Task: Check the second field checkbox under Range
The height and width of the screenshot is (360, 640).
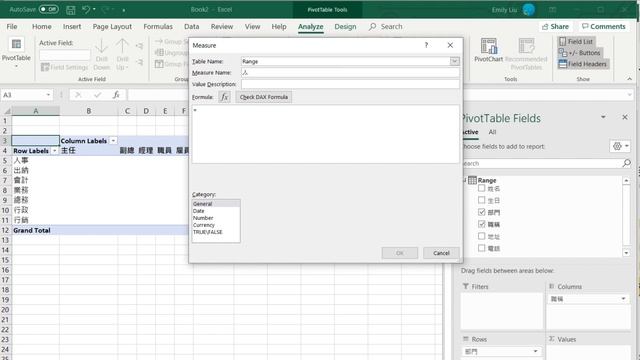Action: pos(482,200)
